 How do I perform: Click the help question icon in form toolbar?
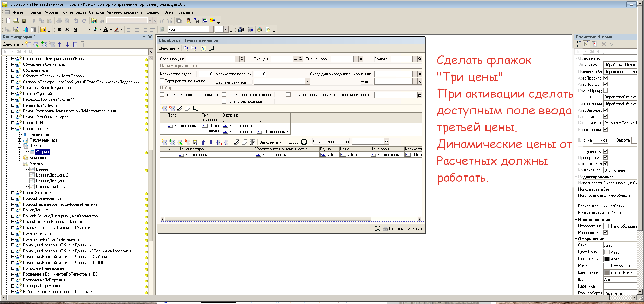coord(203,48)
